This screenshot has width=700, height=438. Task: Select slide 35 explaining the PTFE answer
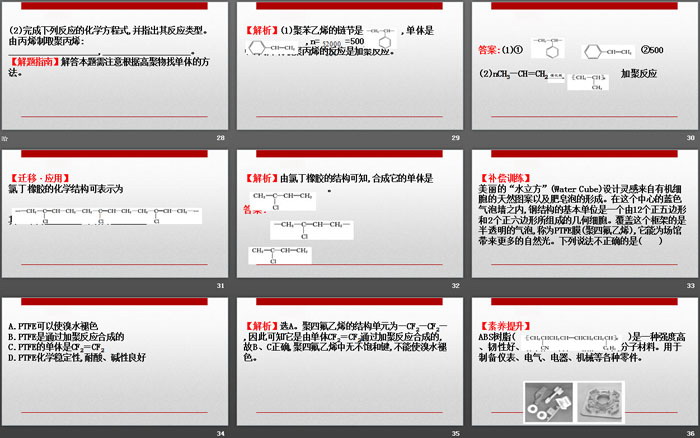(x=350, y=362)
